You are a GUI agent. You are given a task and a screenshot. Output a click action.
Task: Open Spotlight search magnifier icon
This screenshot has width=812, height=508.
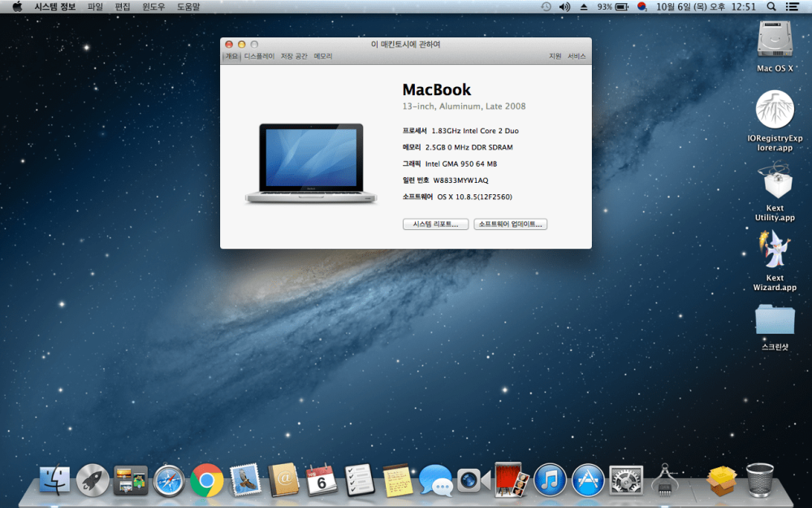[771, 7]
